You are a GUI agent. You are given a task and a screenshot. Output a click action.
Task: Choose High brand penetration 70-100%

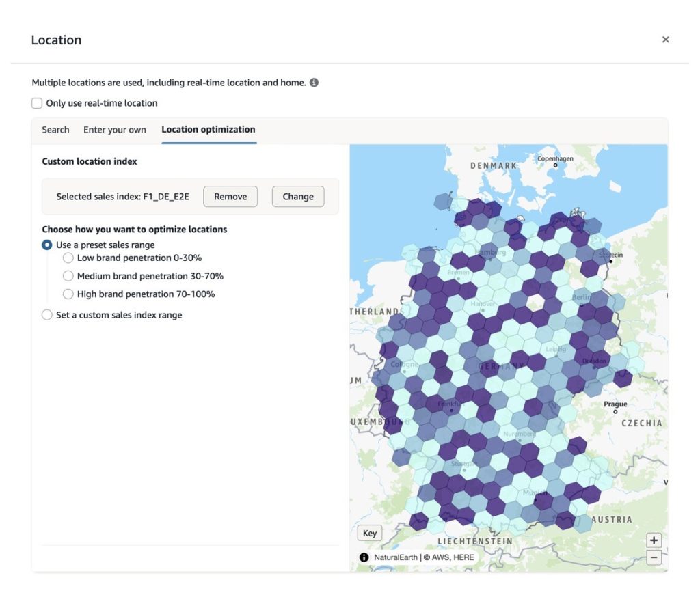click(x=68, y=294)
